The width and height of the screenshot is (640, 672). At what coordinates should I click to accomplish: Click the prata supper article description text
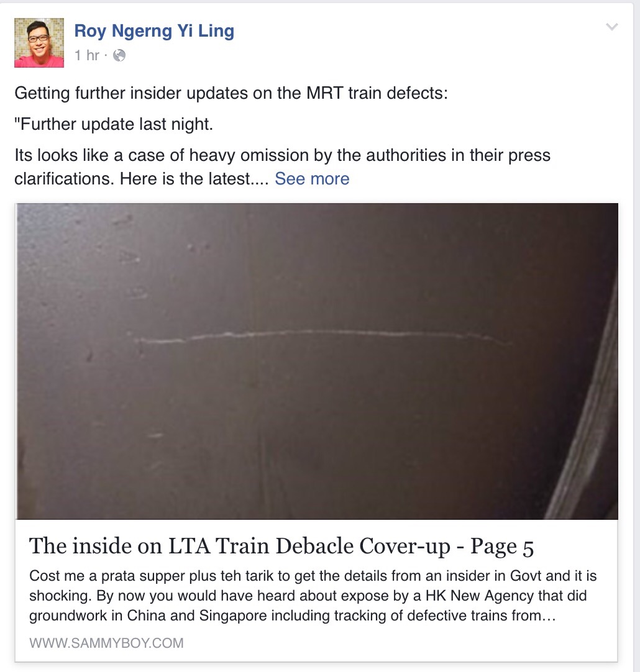tap(313, 596)
